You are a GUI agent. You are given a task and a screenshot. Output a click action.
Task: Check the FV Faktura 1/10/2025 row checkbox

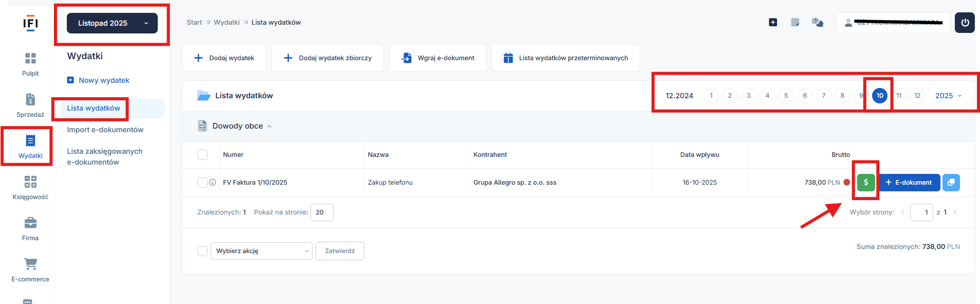click(x=202, y=183)
